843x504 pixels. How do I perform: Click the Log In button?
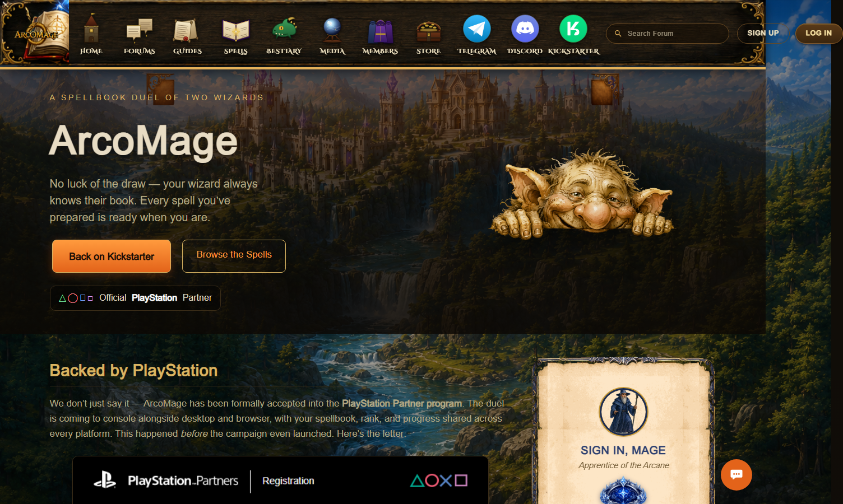click(819, 33)
